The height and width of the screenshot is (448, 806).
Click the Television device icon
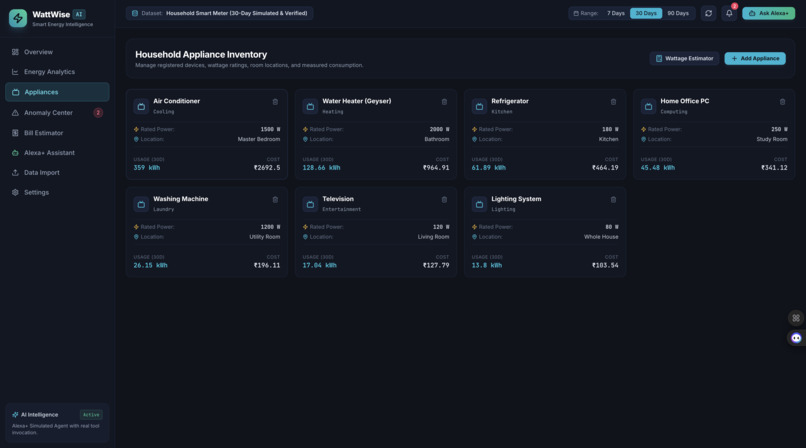point(310,204)
